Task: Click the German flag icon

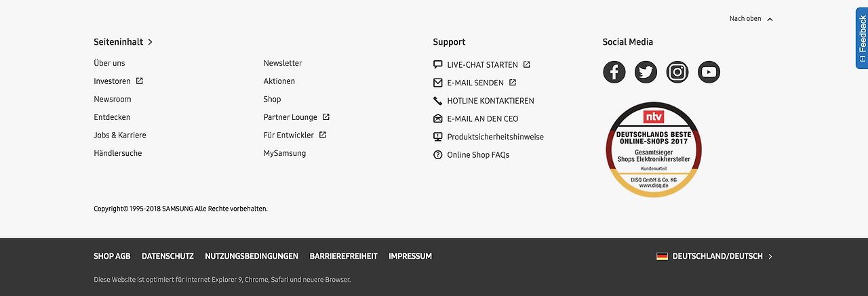Action: tap(662, 256)
